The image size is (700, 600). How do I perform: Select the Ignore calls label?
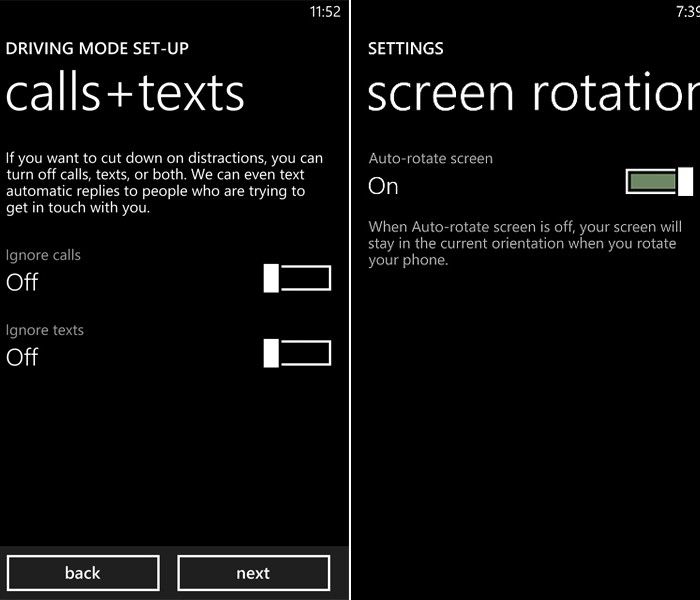pyautogui.click(x=44, y=255)
